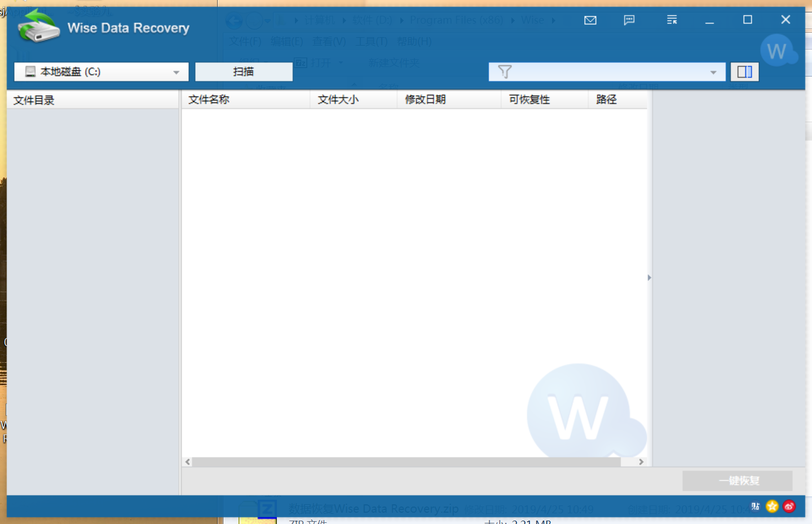The image size is (812, 524).
Task: Click the horizontal scrollbar thumb
Action: pyautogui.click(x=407, y=462)
